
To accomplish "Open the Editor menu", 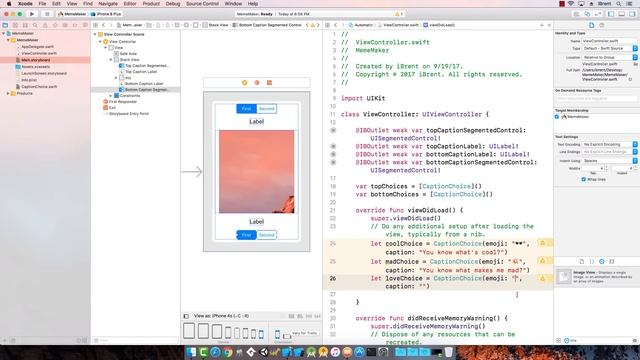I will (130, 4).
